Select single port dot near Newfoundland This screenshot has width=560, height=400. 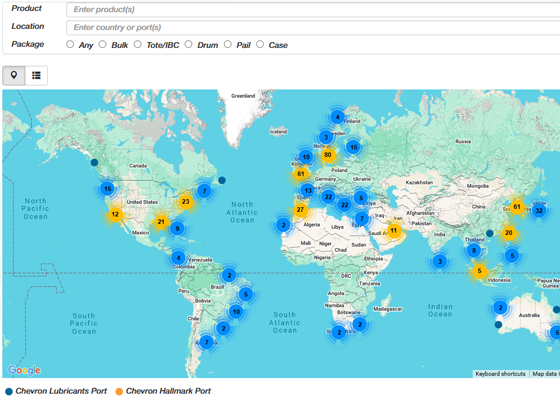pos(222,180)
